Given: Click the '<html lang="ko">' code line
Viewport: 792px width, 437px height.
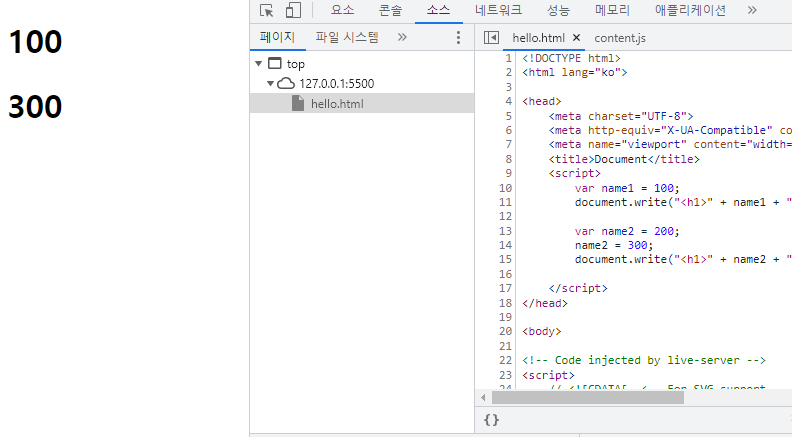Looking at the screenshot, I should 574,72.
